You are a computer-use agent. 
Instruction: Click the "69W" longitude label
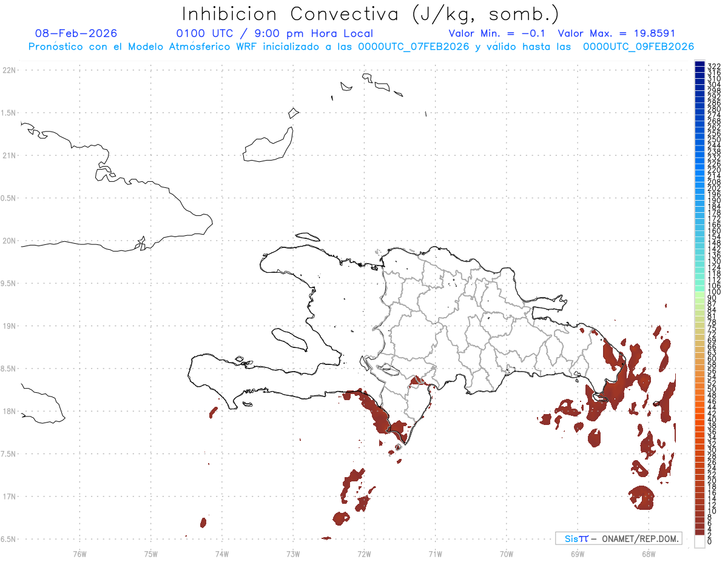(578, 554)
